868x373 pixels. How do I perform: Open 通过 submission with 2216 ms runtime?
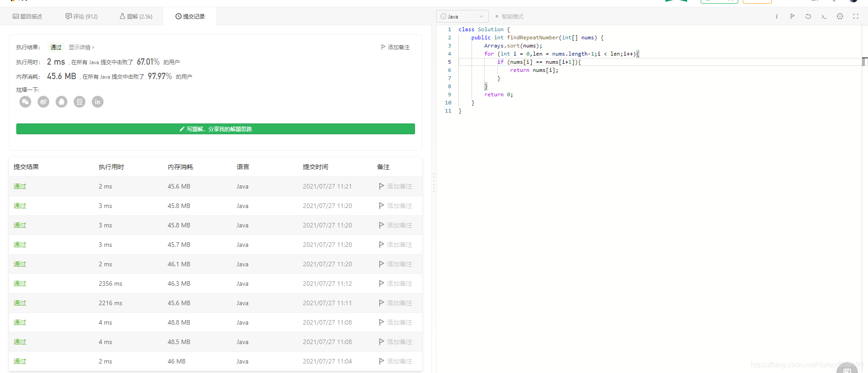(x=20, y=303)
